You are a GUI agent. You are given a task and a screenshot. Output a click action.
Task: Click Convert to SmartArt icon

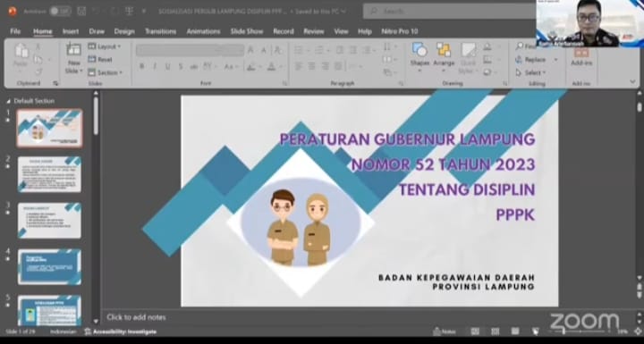click(x=387, y=72)
